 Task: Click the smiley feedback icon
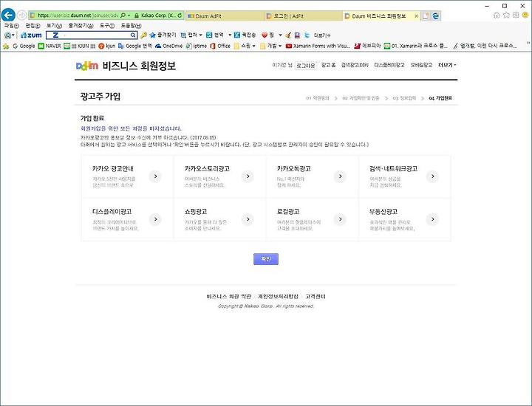pos(525,16)
